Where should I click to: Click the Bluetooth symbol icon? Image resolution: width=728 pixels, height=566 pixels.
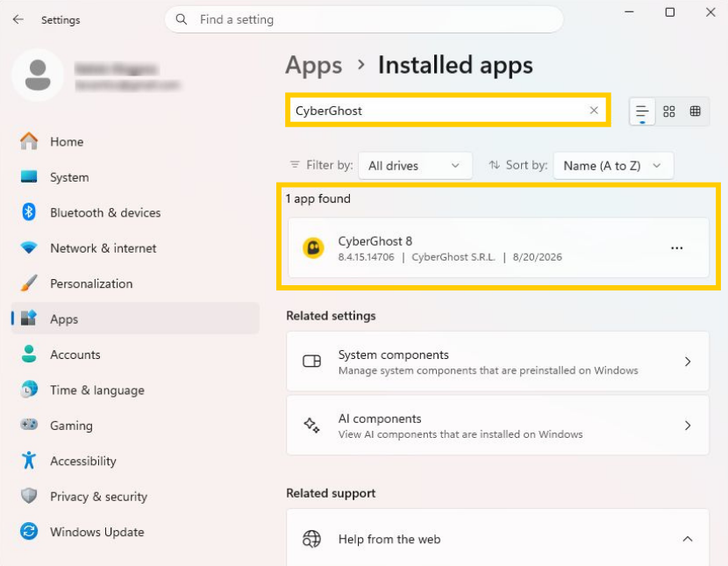(29, 212)
